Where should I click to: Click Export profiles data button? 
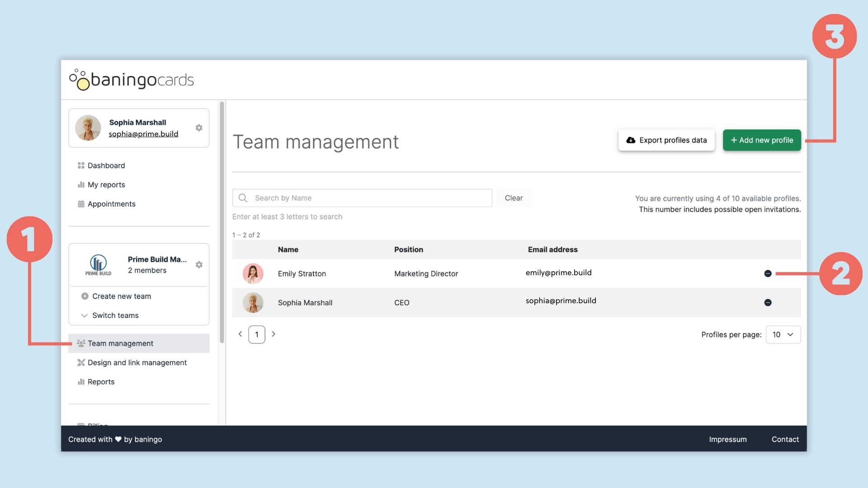coord(666,140)
